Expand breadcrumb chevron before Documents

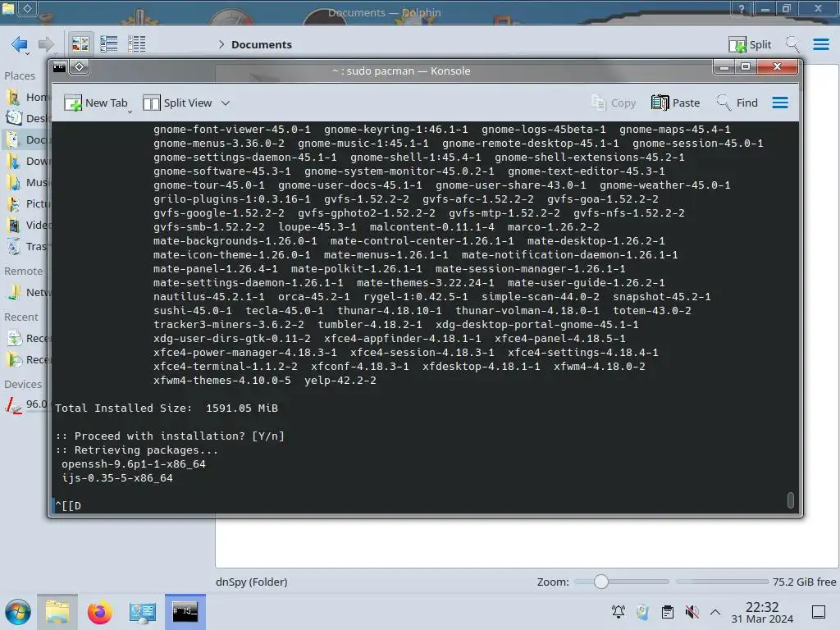[x=221, y=44]
